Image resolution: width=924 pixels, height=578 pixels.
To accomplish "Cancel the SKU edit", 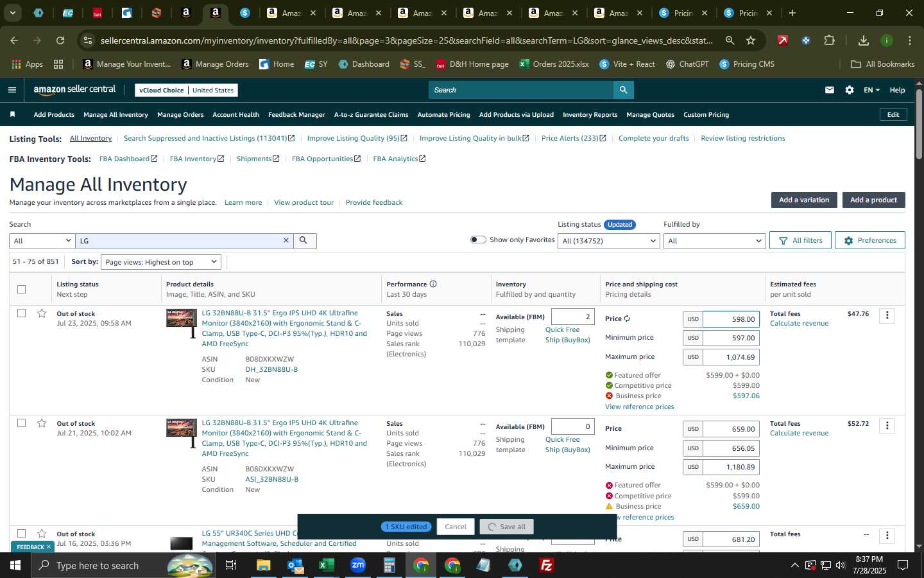I will click(x=456, y=527).
